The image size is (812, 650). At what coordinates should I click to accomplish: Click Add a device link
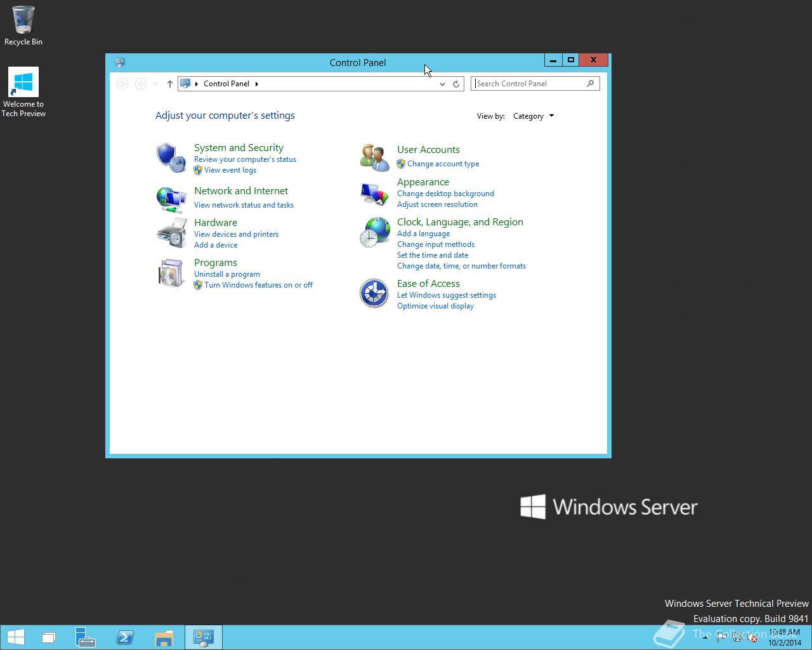click(x=216, y=245)
